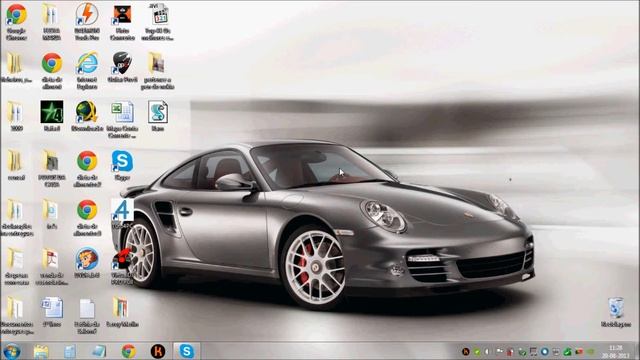Select the green star 4 game icon
Screen dimensions: 640x360
point(52,112)
